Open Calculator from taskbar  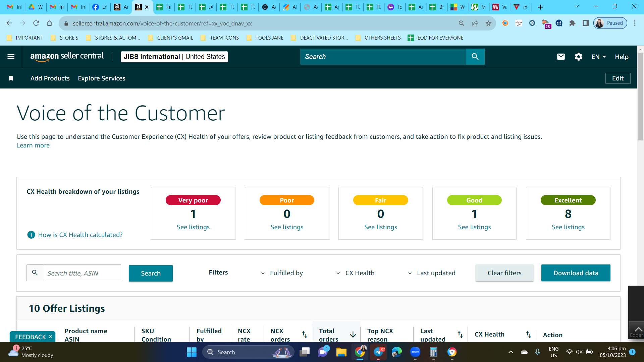(433, 352)
